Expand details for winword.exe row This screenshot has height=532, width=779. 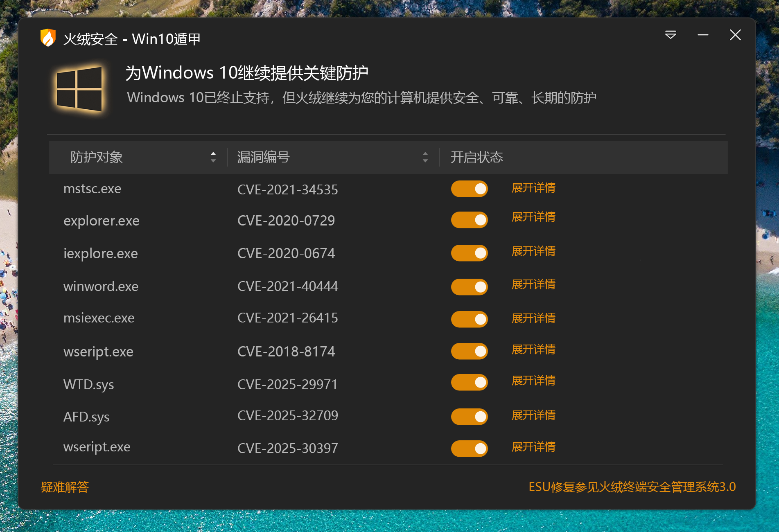(533, 284)
